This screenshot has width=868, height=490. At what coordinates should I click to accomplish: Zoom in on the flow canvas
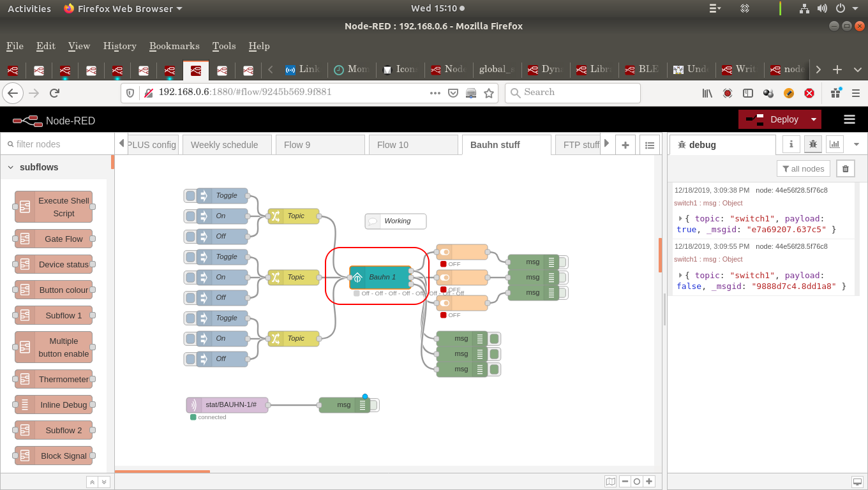[x=649, y=482]
